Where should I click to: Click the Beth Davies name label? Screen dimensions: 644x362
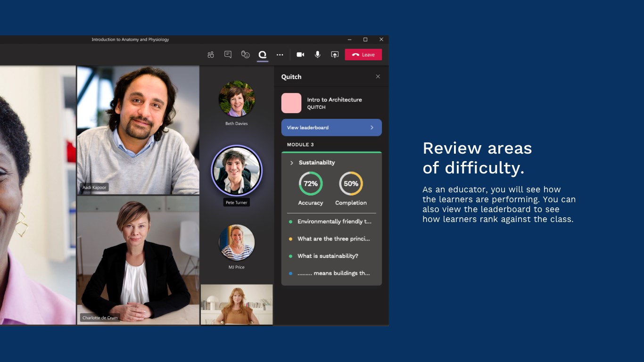(x=236, y=123)
